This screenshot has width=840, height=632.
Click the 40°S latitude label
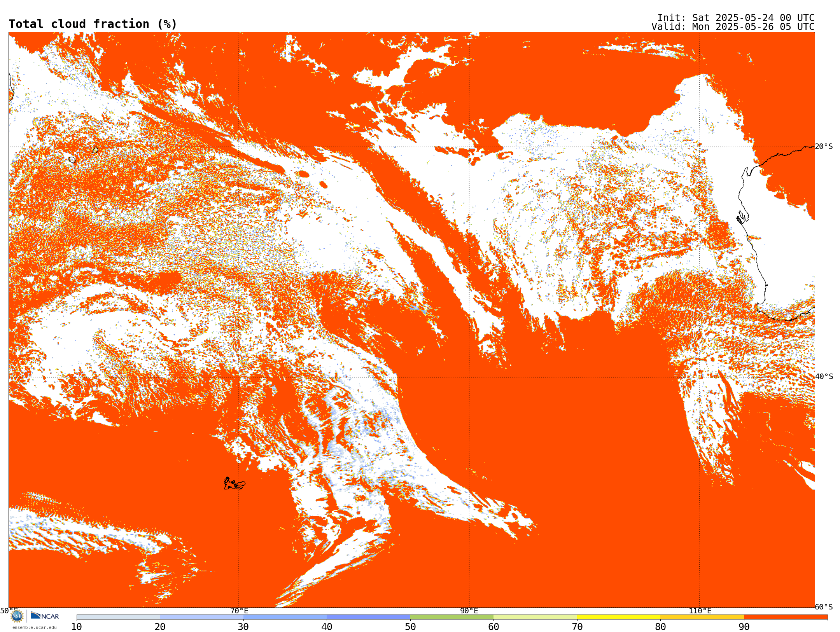click(x=824, y=377)
